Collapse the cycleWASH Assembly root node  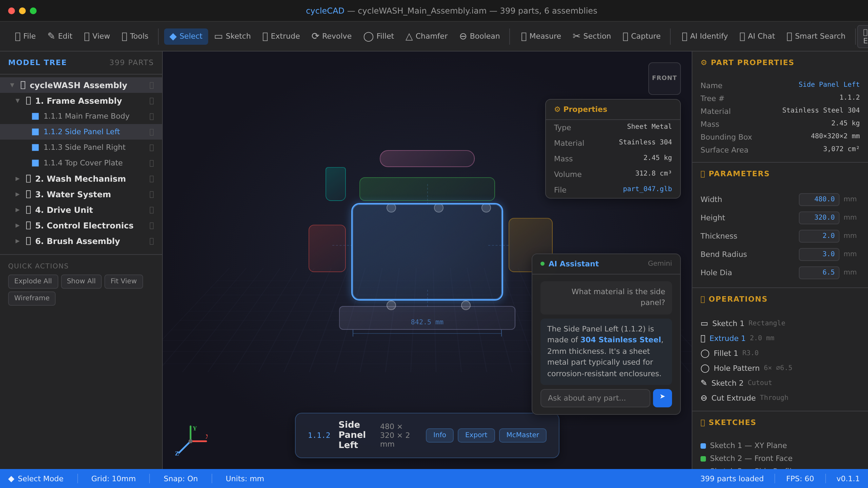(12, 85)
